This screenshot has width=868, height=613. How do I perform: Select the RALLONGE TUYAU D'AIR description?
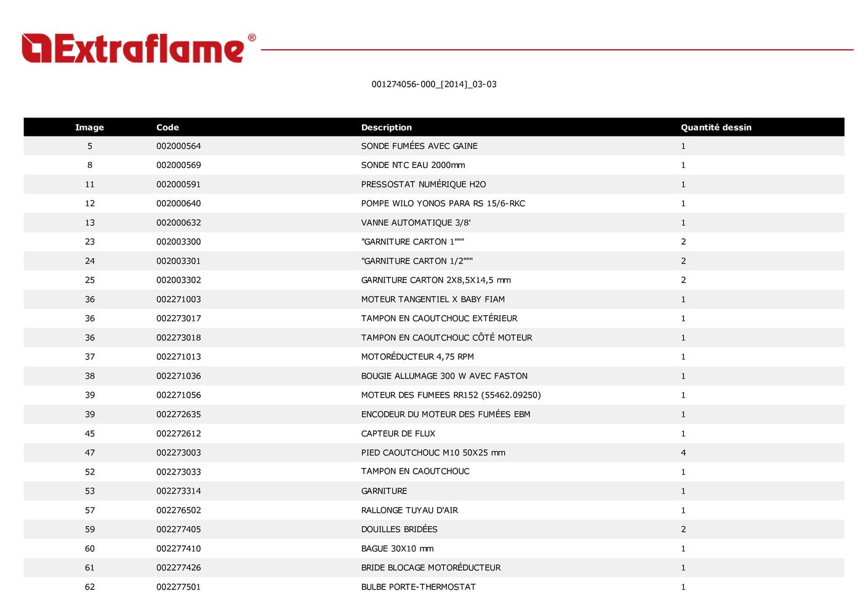[x=409, y=510]
